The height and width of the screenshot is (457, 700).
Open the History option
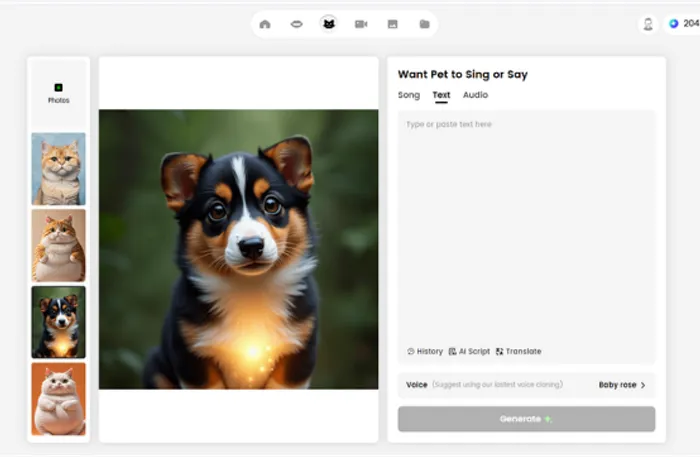(x=425, y=351)
